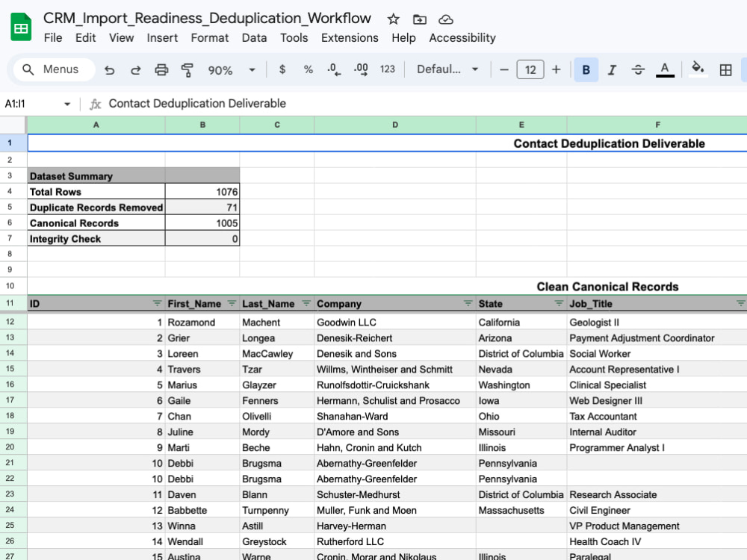747x560 pixels.
Task: Open the Default font dropdown
Action: click(447, 69)
